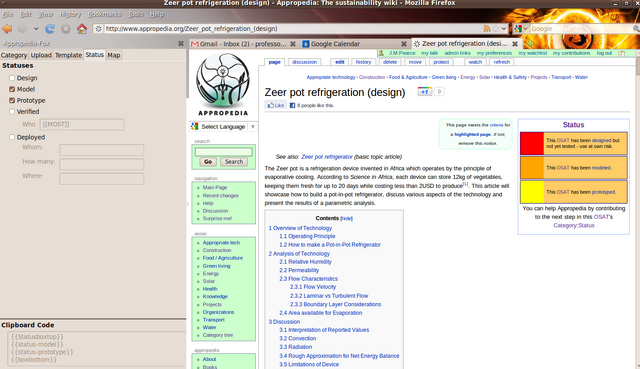Enable the Design status checkbox

[12, 78]
